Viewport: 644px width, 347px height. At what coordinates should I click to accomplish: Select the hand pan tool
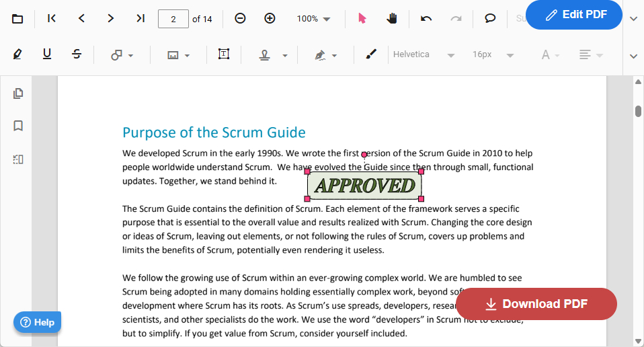392,19
